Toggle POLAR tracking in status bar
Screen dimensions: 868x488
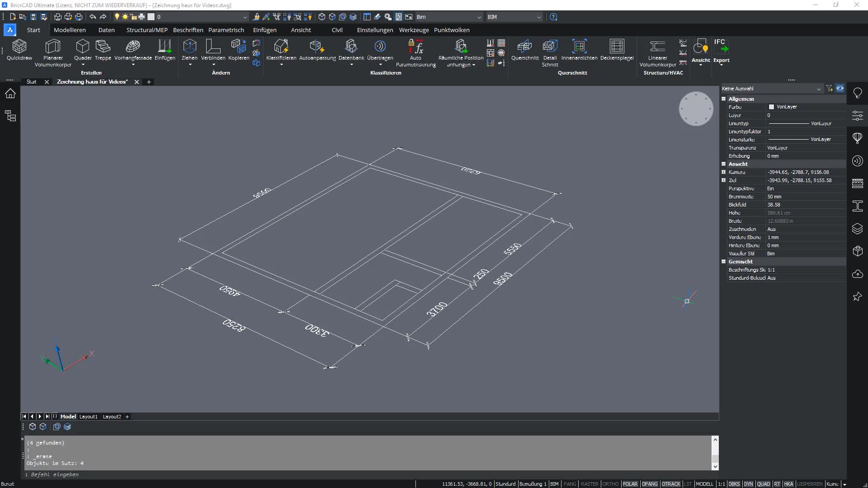pyautogui.click(x=630, y=484)
